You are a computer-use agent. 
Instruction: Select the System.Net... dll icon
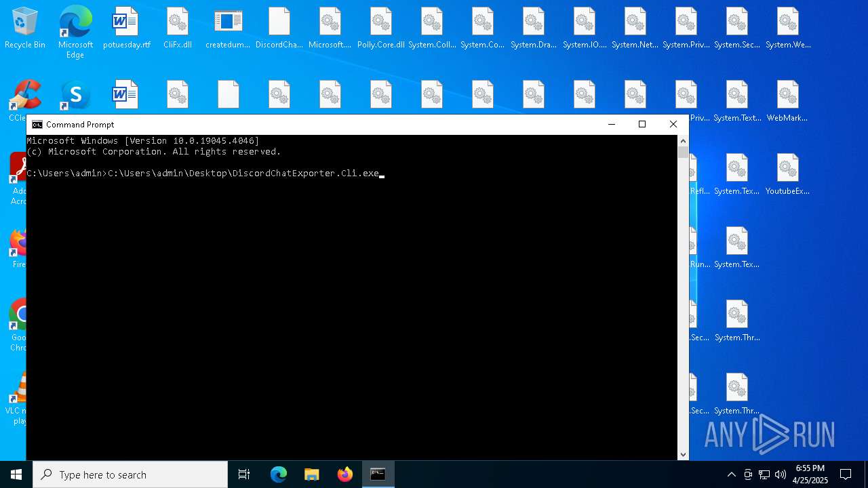click(635, 28)
